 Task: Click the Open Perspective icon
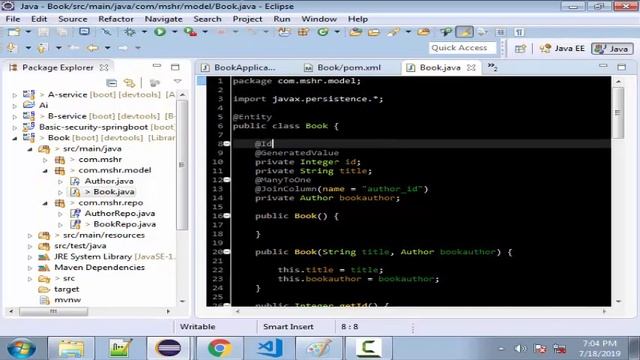point(520,49)
